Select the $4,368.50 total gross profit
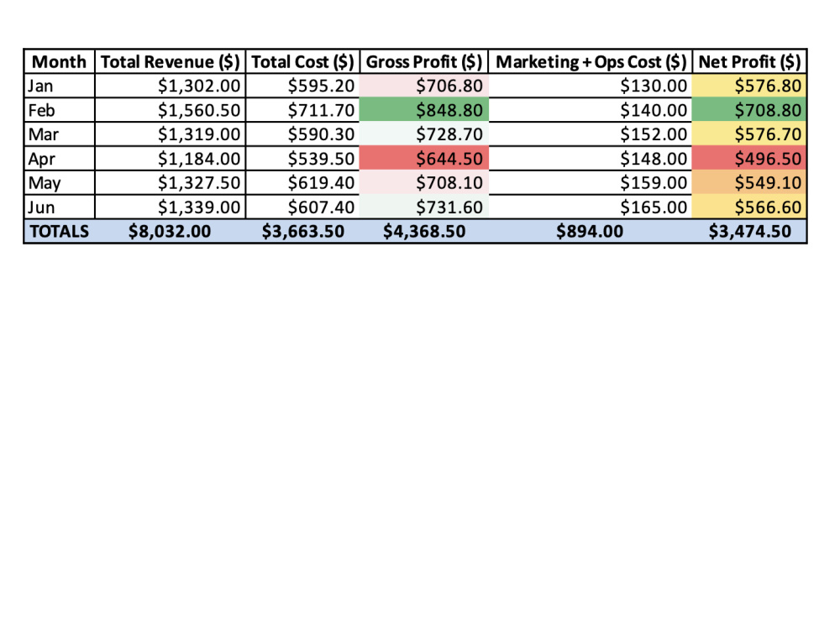Image resolution: width=840 pixels, height=630 pixels. pos(423,231)
